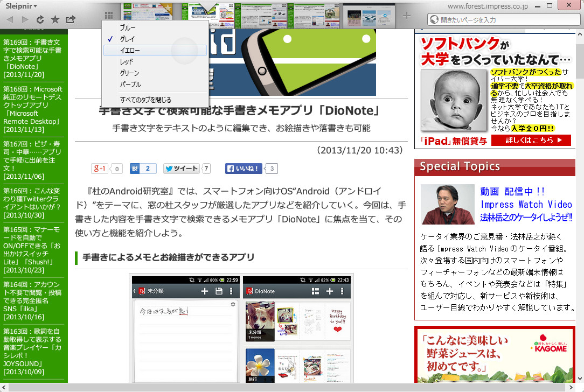The height and width of the screenshot is (392, 584).
Task: Open the 動画 配信中!! Impress Watch Video link
Action: (x=526, y=198)
